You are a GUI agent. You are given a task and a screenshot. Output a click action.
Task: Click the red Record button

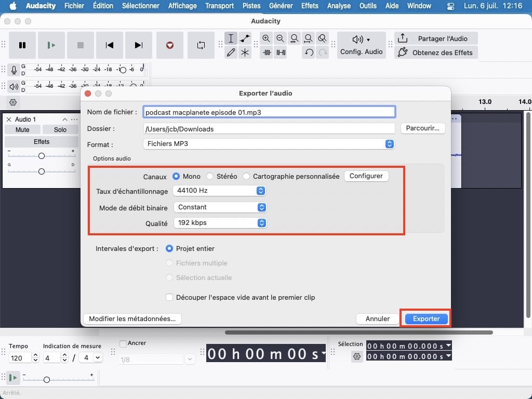(x=170, y=45)
